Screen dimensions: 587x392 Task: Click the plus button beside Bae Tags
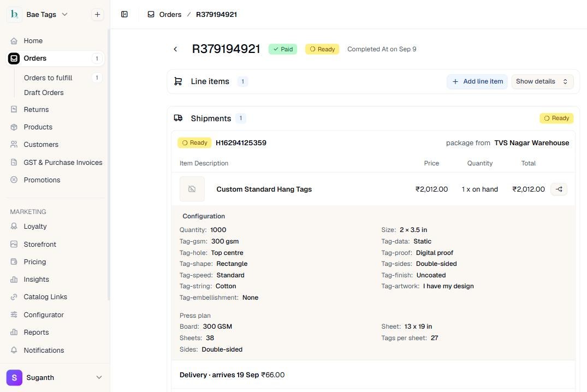click(x=97, y=14)
